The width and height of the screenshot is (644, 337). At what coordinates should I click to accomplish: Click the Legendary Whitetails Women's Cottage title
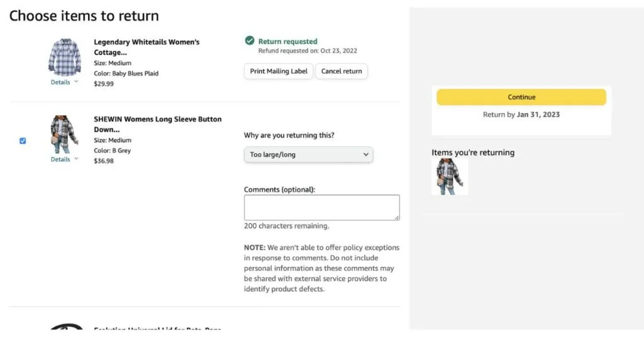(x=146, y=47)
